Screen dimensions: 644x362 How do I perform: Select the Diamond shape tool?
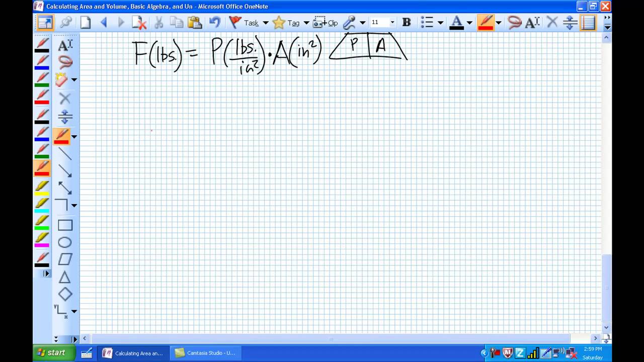click(65, 294)
